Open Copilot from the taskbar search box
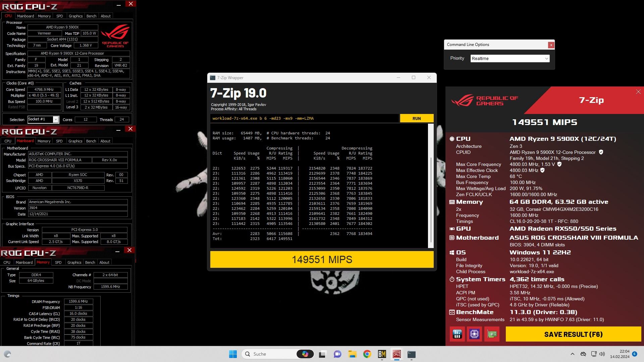The height and width of the screenshot is (362, 644). [305, 354]
